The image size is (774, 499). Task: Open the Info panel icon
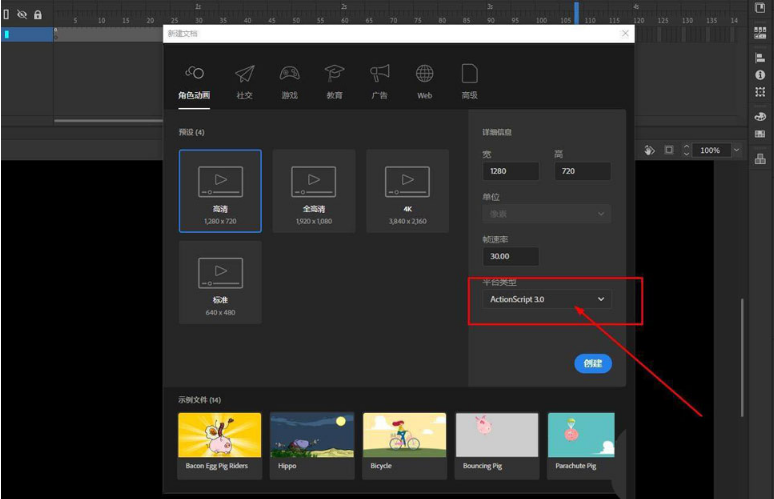[760, 75]
